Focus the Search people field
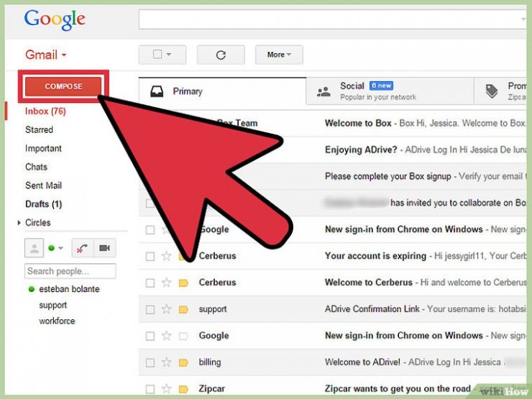532x399 pixels. point(70,271)
